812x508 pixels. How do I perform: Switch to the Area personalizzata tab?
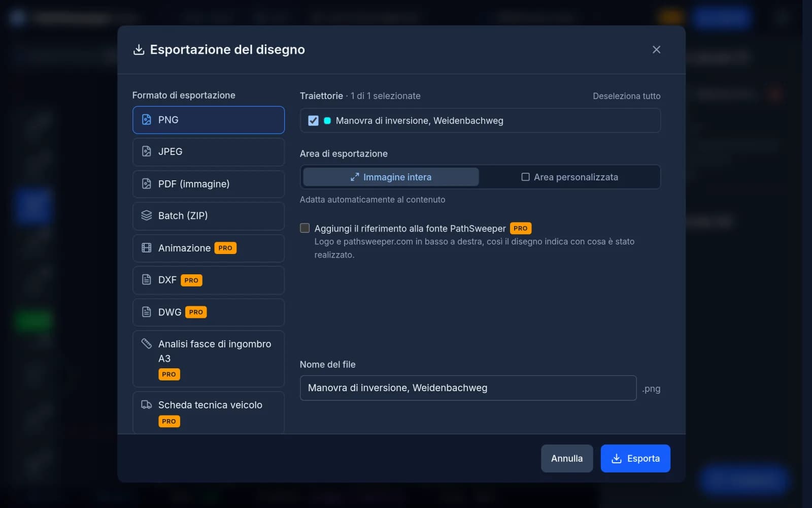pos(569,177)
